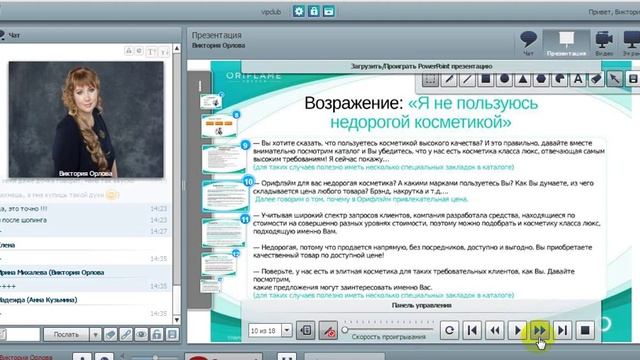Select the eraser tool
Image resolution: width=640 pixels, height=360 pixels.
[596, 79]
